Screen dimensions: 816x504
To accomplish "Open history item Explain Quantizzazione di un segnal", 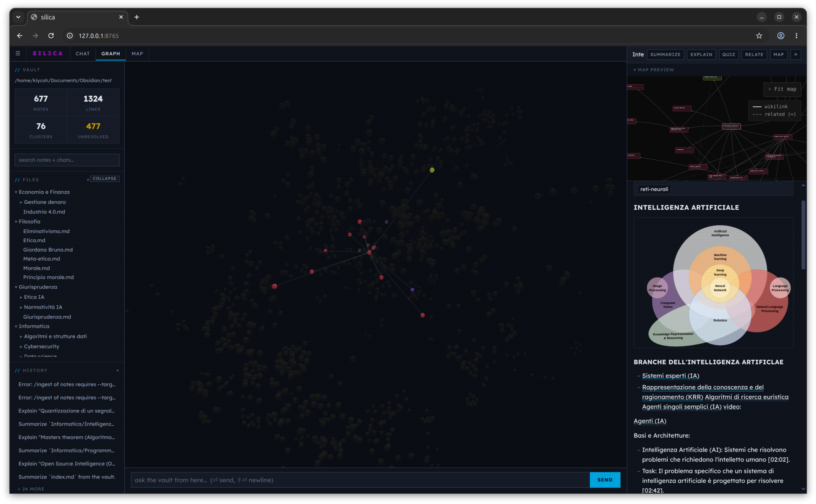I will [x=67, y=411].
